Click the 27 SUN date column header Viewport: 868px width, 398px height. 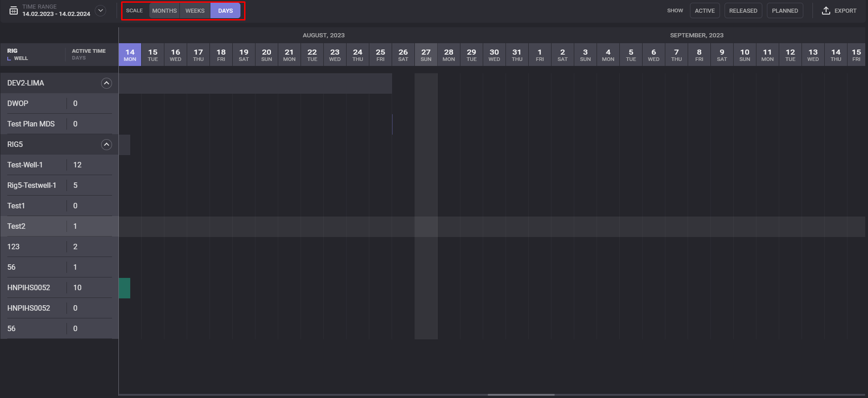426,55
